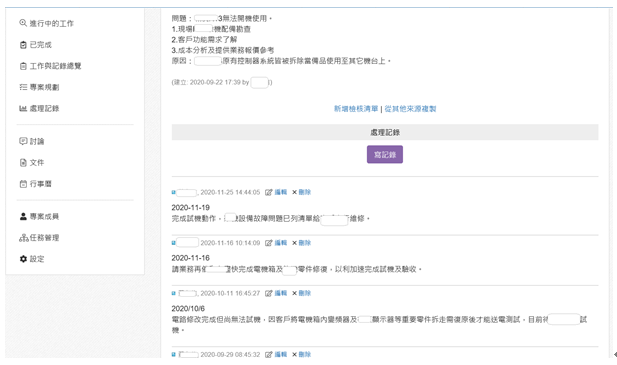Click the pencil edit icon for the 2020-11-25 record
617x365 pixels.
pyautogui.click(x=269, y=192)
